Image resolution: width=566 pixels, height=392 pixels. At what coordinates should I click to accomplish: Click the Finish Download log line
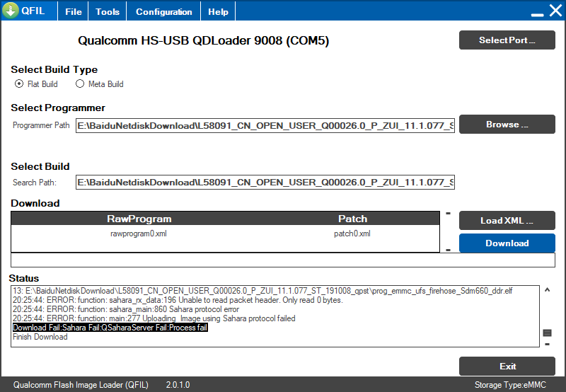click(x=40, y=337)
